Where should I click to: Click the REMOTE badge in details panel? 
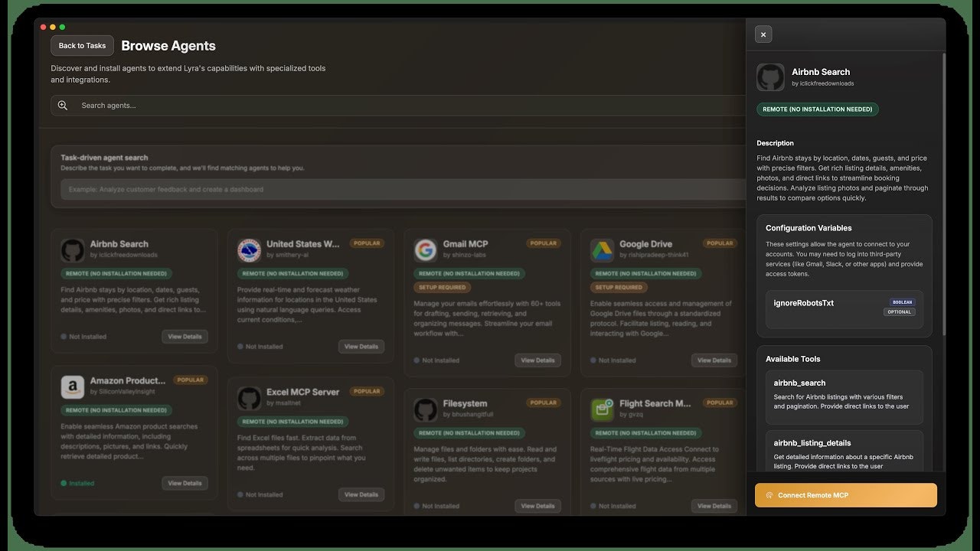pyautogui.click(x=818, y=109)
